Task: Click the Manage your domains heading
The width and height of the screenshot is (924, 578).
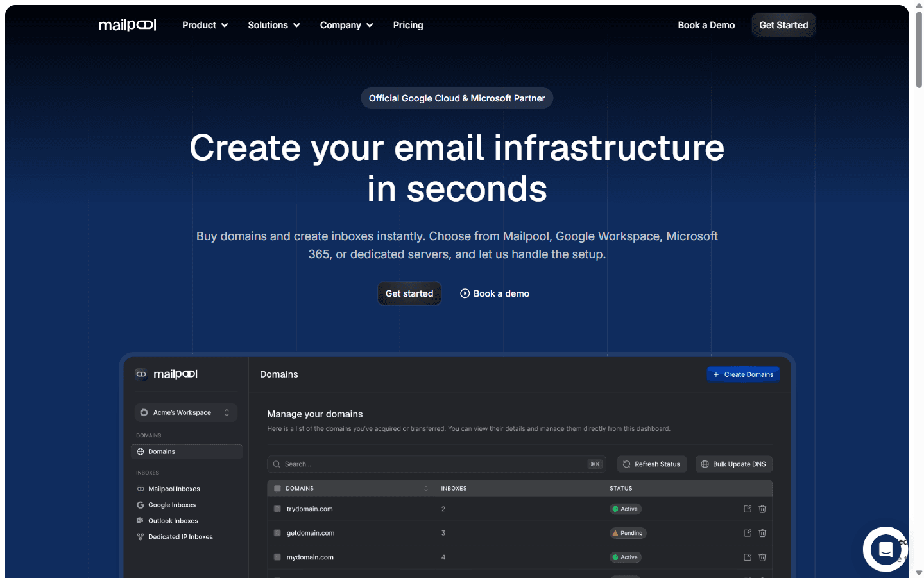Action: point(315,414)
